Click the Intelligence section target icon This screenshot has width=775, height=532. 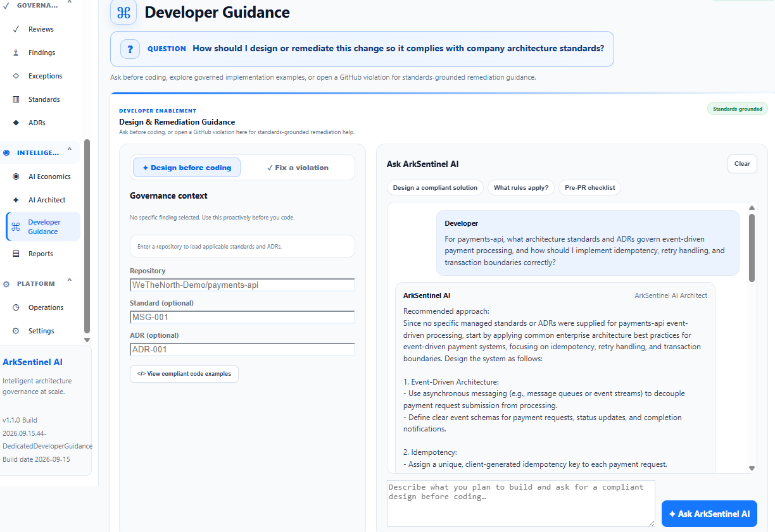click(6, 152)
